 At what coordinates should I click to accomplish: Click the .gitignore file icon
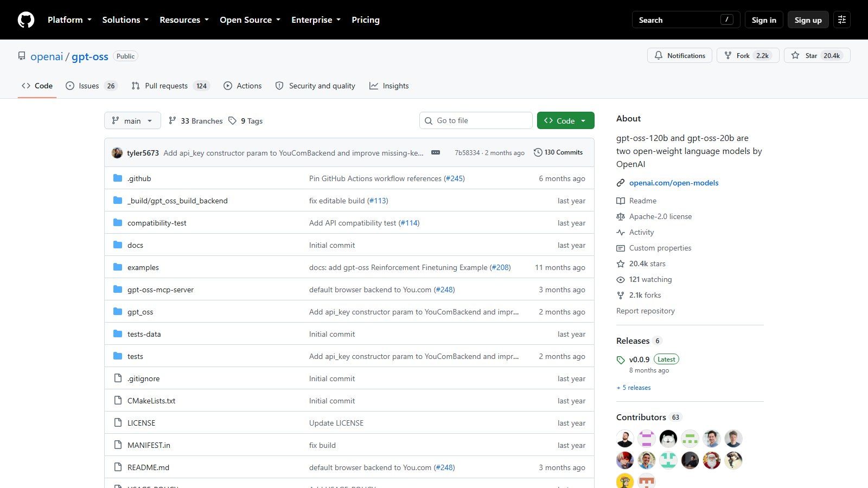click(x=118, y=378)
